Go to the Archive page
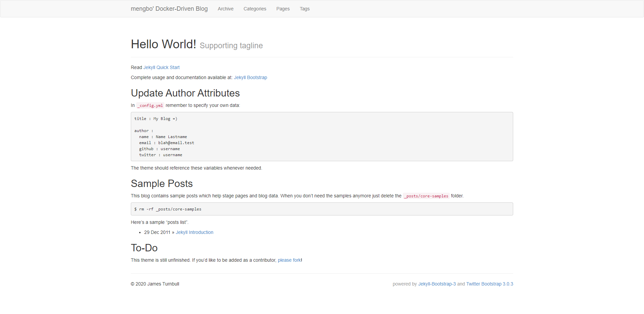 point(225,9)
